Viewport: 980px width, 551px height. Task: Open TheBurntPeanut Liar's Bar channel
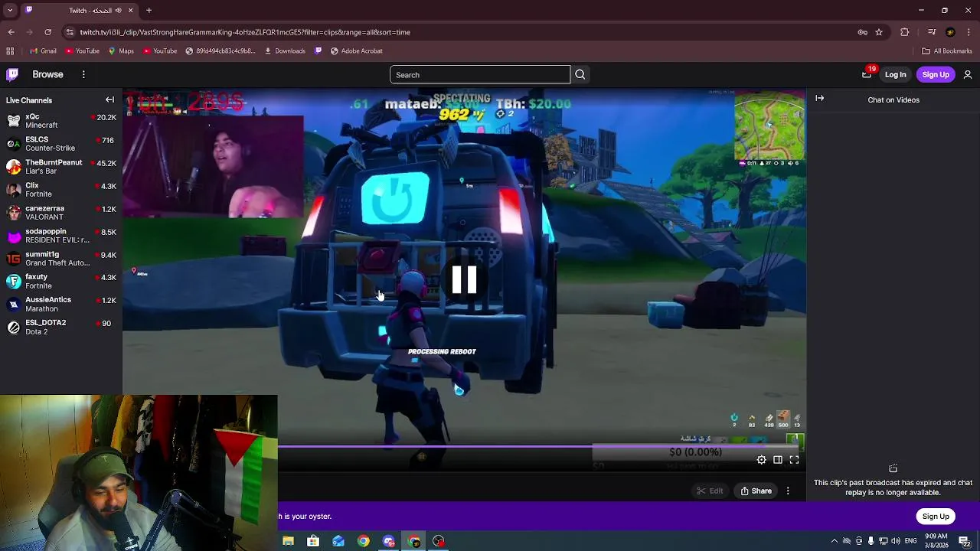tap(61, 167)
